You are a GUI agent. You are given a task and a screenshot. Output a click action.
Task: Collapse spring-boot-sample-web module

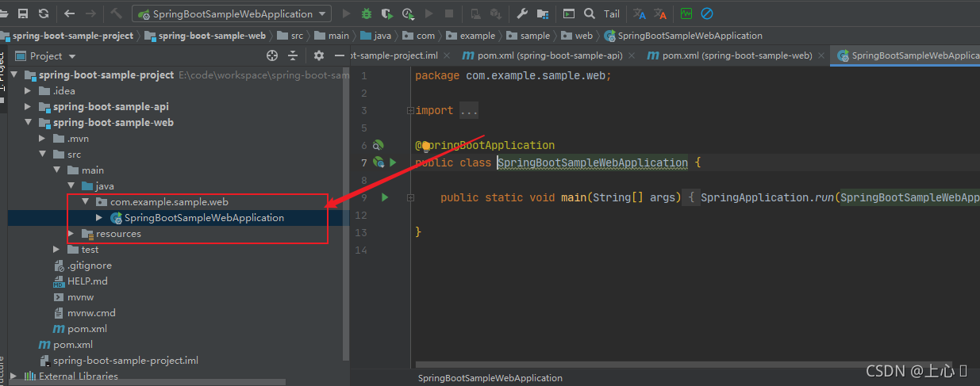click(30, 123)
